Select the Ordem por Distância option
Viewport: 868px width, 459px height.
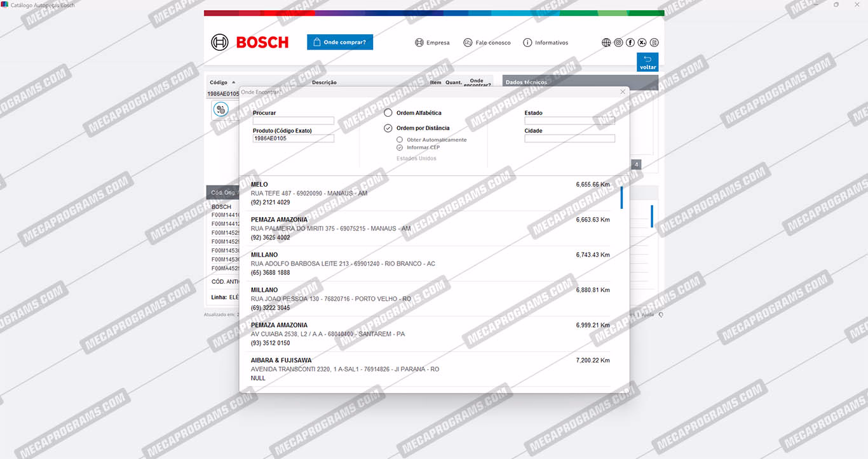(x=388, y=128)
